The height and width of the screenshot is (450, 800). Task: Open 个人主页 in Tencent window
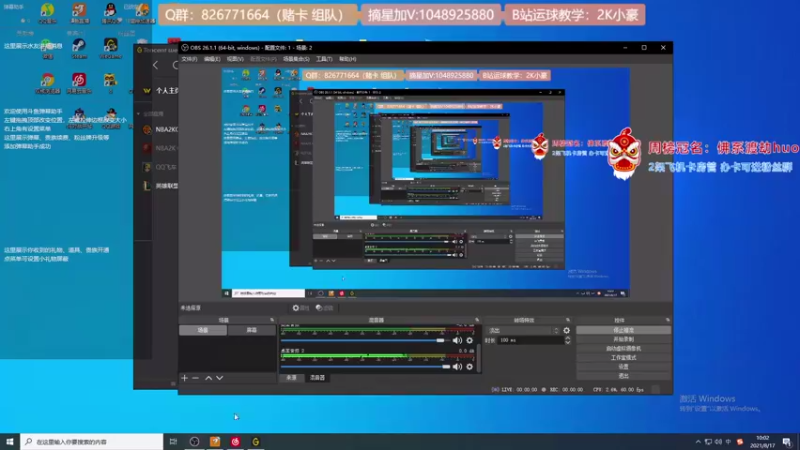(x=166, y=91)
